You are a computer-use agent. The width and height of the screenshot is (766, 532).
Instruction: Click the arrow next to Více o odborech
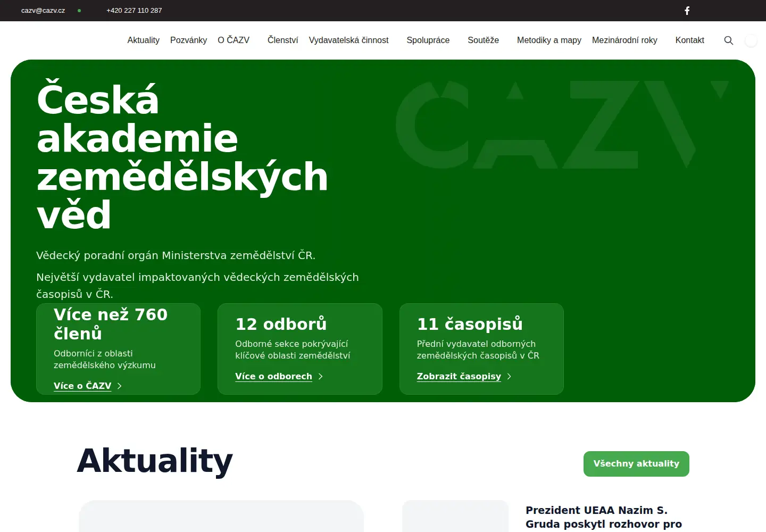coord(320,377)
